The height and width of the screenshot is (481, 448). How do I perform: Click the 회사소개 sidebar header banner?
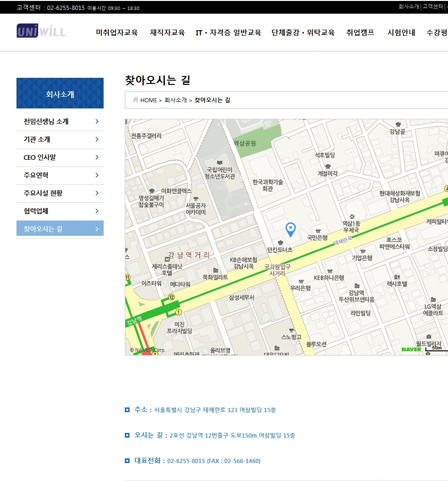pos(60,93)
